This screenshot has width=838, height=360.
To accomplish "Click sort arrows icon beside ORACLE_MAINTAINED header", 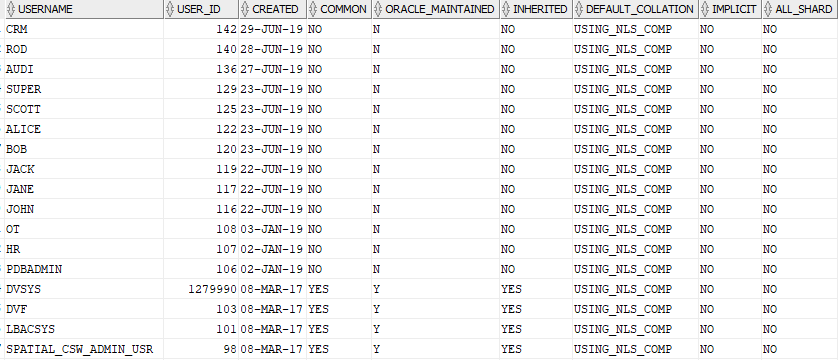I will [378, 9].
